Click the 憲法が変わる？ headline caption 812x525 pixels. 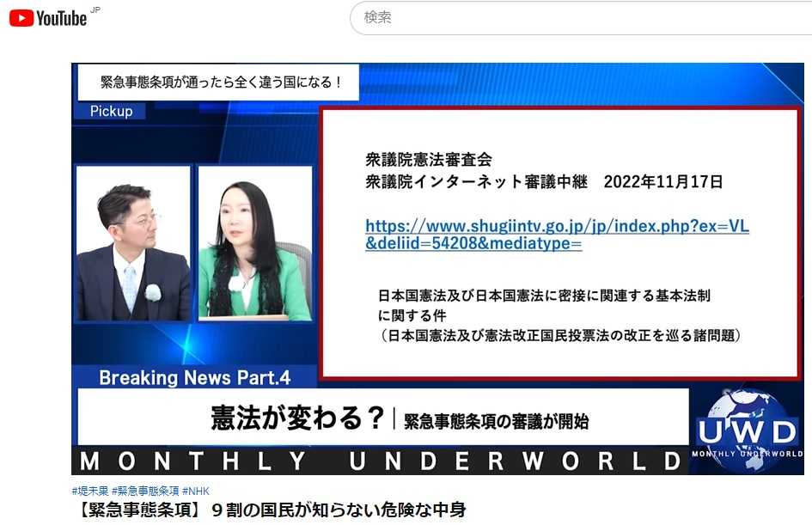(x=297, y=418)
